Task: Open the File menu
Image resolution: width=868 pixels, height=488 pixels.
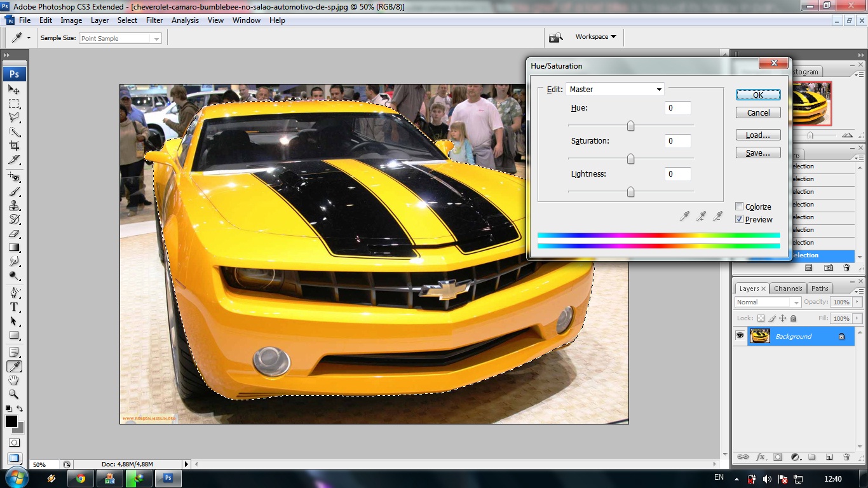Action: (25, 20)
